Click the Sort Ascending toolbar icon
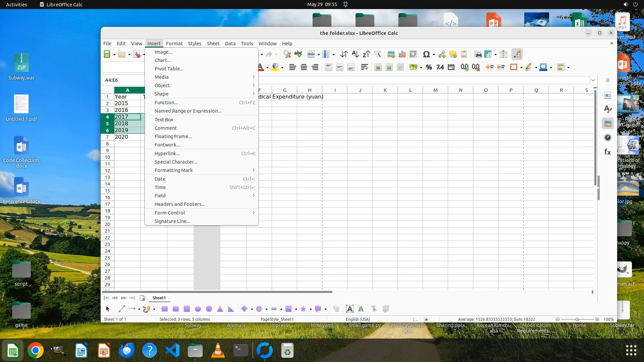644x362 pixels. coord(355,54)
